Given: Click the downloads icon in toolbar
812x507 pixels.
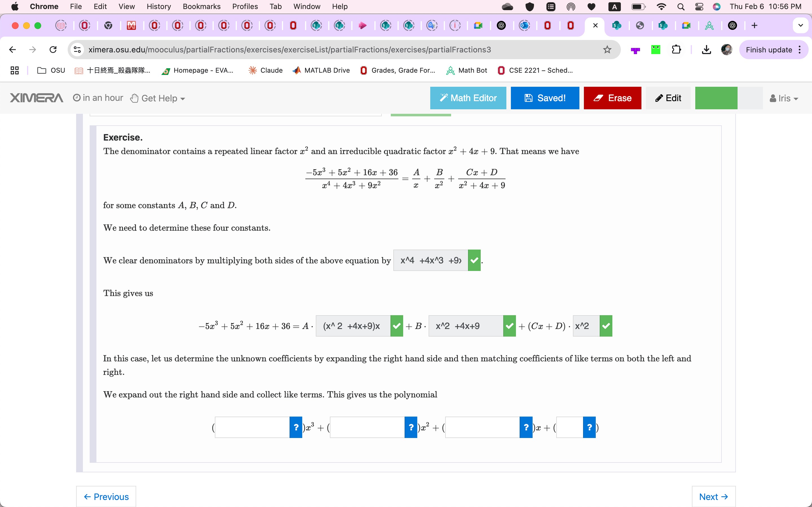Looking at the screenshot, I should [x=706, y=50].
